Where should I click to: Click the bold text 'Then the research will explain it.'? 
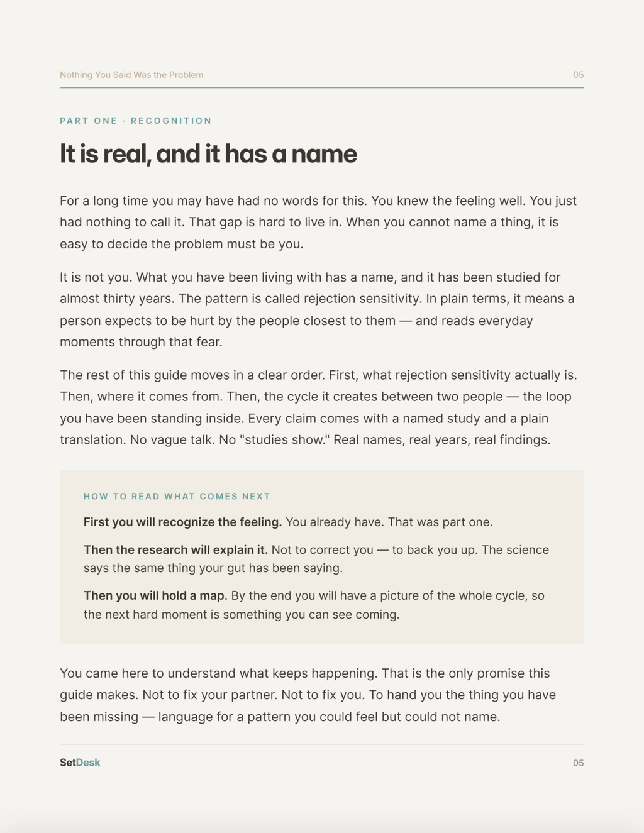[x=175, y=550]
